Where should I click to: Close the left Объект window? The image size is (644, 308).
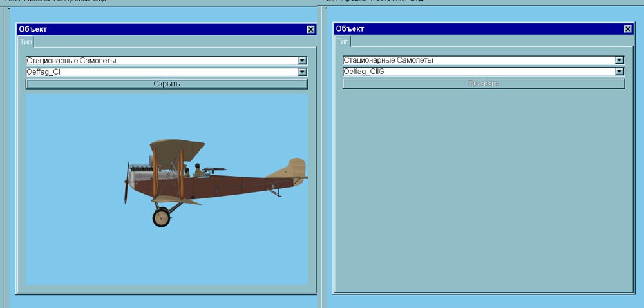pos(311,29)
